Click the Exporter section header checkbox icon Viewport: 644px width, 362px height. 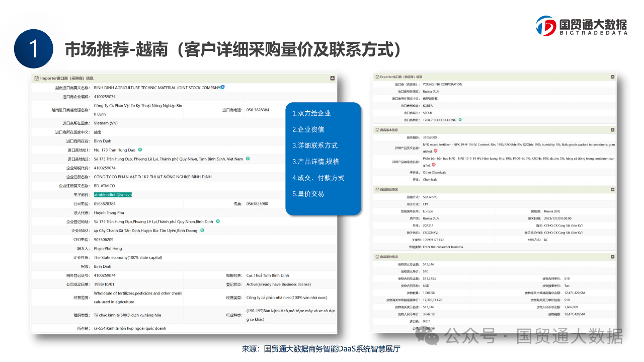tap(376, 77)
